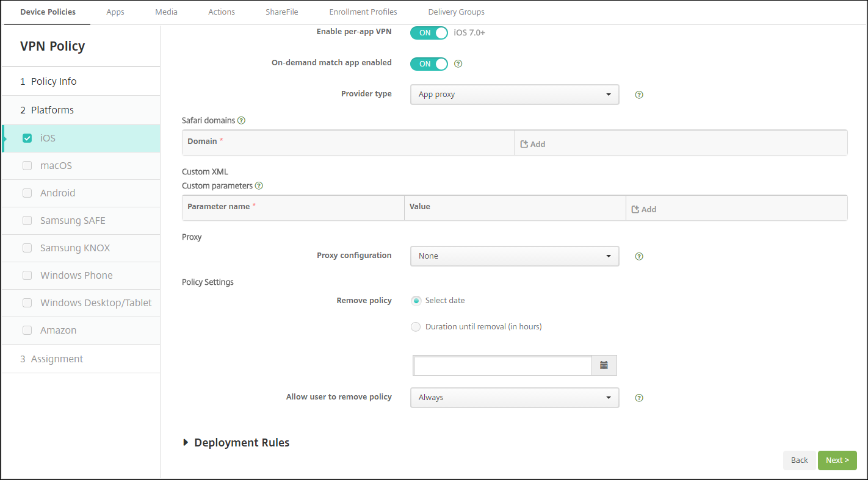The width and height of the screenshot is (868, 480).
Task: Click help icon for Allow user to remove policy
Action: pos(639,398)
